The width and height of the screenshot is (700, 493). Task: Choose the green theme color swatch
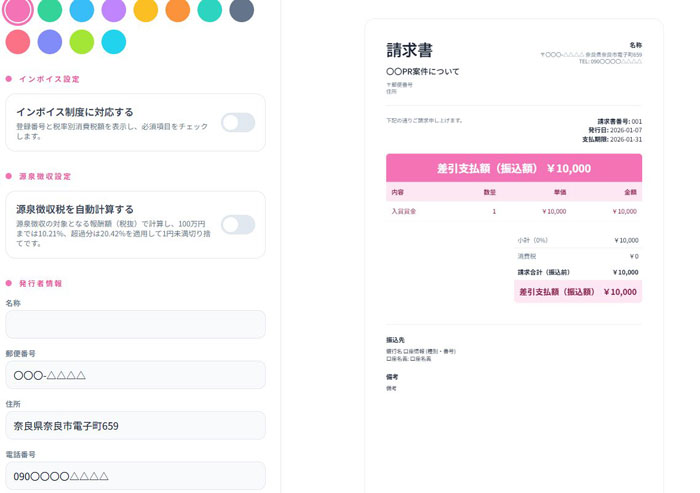pos(50,10)
